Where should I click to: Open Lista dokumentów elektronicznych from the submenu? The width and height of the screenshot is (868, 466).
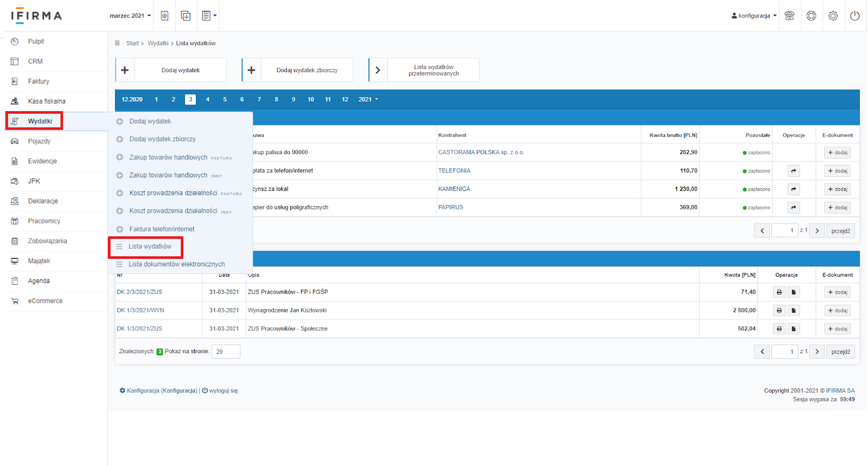176,264
